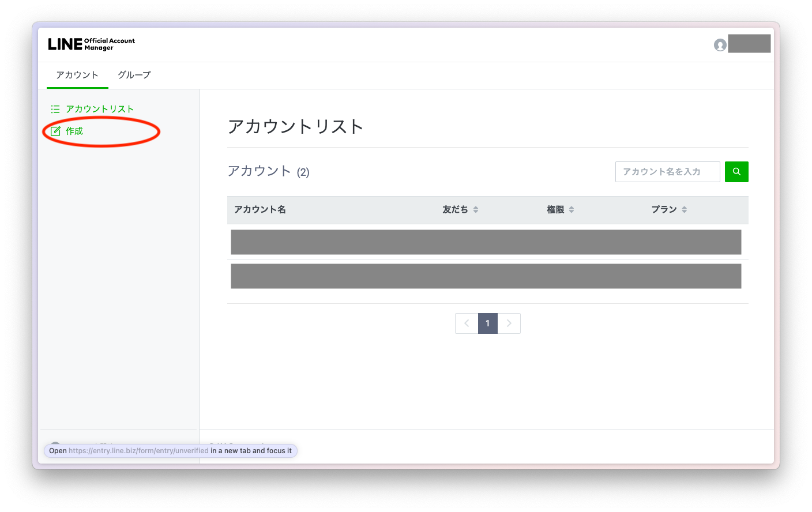Open the first account row in the list
This screenshot has width=812, height=512.
486,242
